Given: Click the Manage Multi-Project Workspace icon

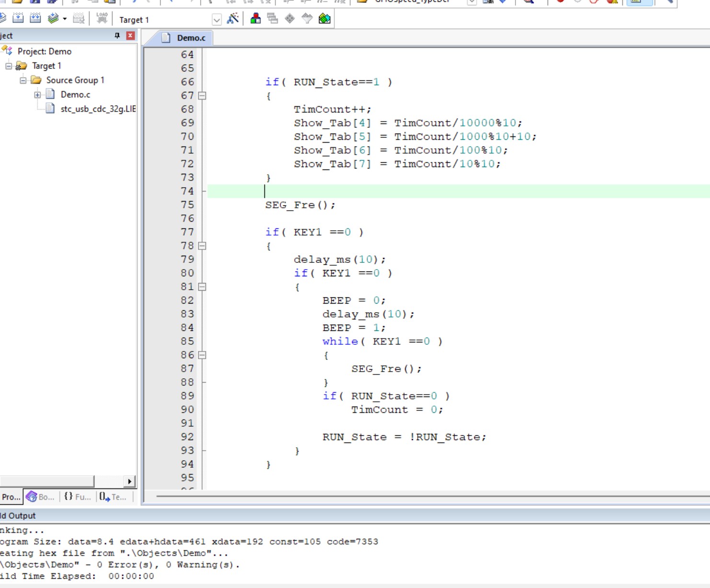Looking at the screenshot, I should tap(273, 19).
